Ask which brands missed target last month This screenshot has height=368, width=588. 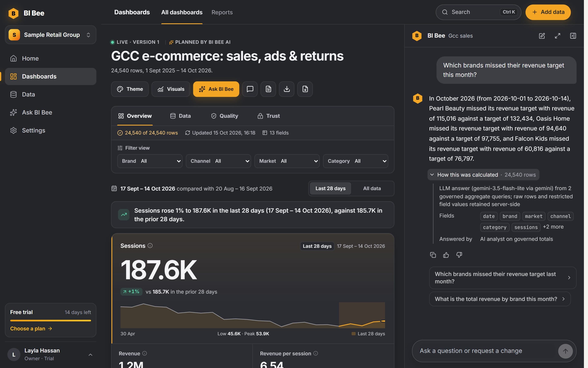click(503, 278)
